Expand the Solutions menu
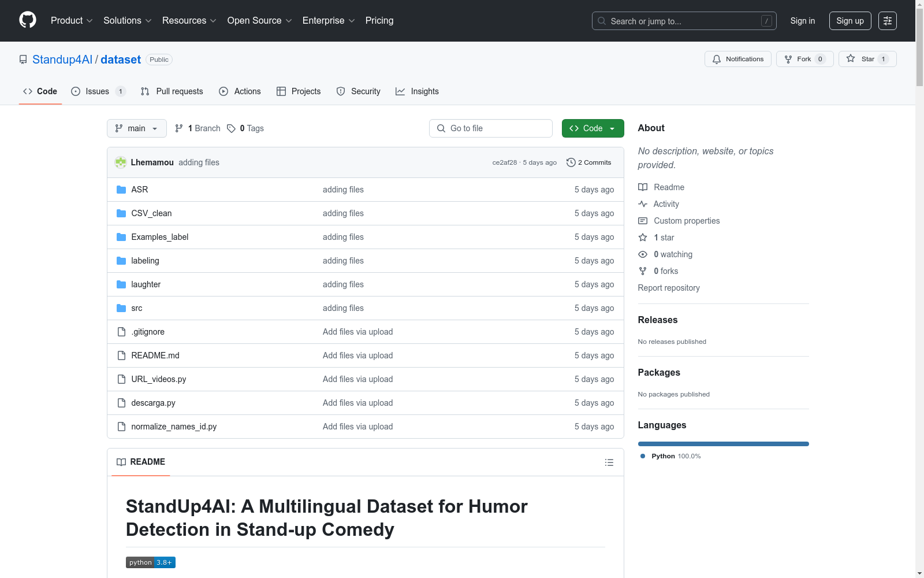The image size is (924, 578). [128, 21]
